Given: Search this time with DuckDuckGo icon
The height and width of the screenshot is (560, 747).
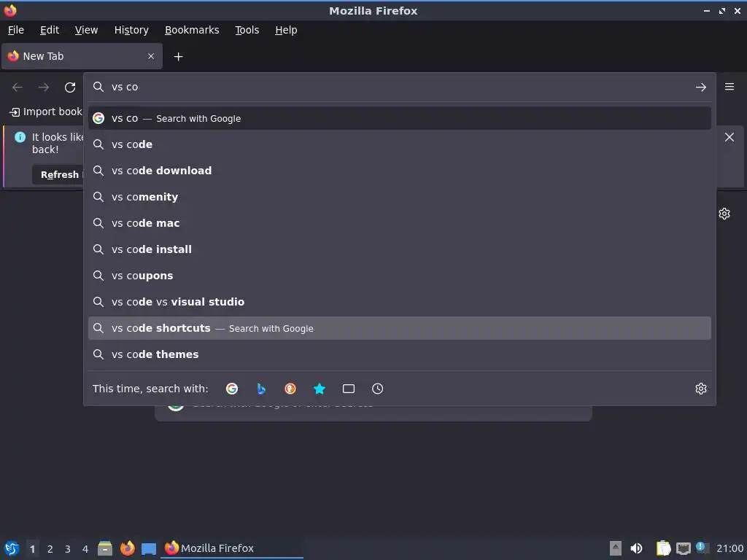Looking at the screenshot, I should (x=290, y=389).
